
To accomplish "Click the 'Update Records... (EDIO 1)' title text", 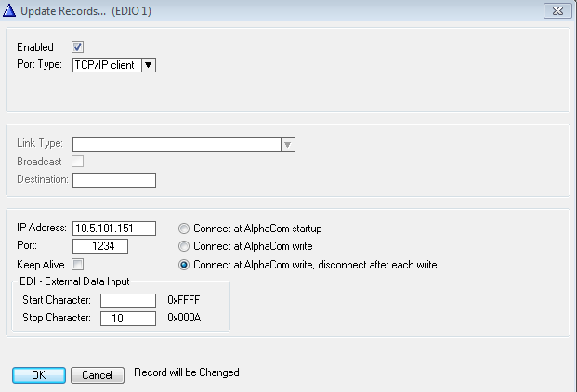I will coord(85,11).
